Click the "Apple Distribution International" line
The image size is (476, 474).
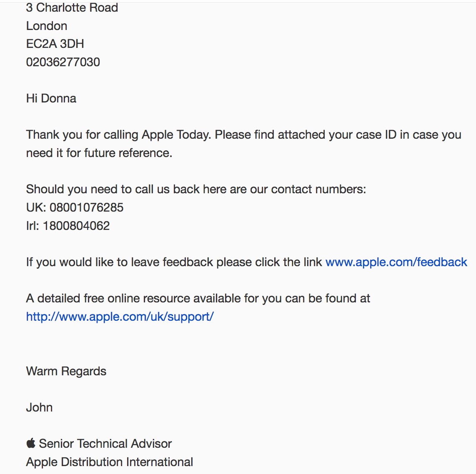110,462
